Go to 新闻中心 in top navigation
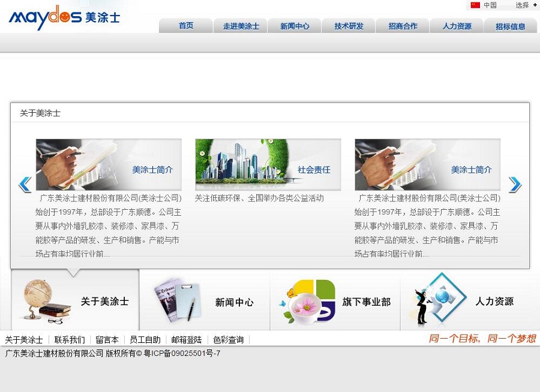 295,26
